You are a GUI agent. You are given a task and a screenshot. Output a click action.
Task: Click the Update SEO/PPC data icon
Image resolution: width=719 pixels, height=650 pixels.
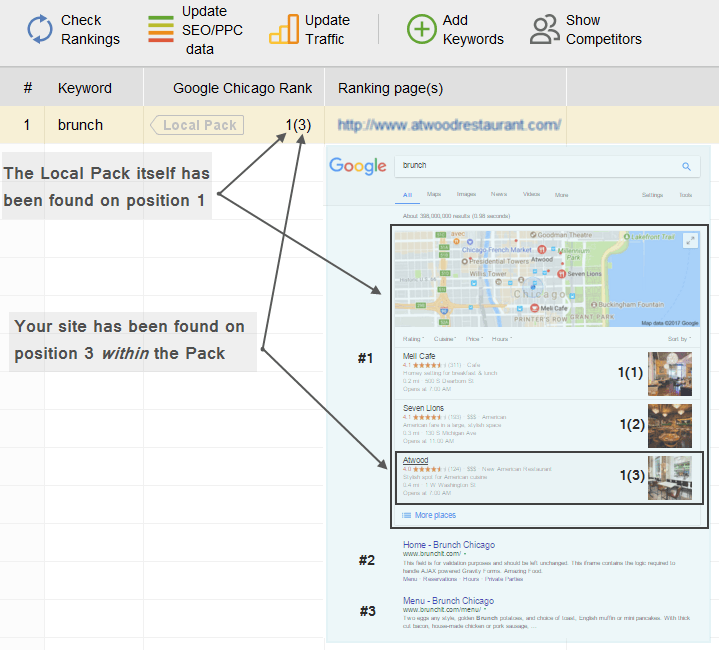[x=160, y=29]
